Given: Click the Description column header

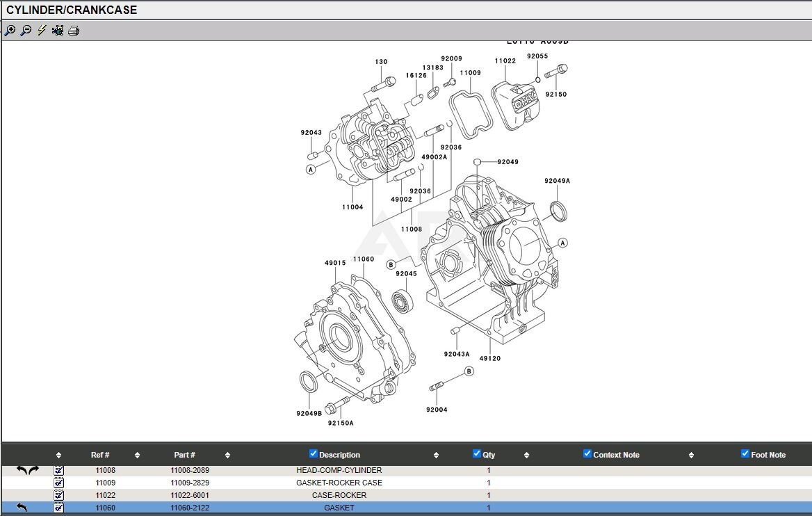Looking at the screenshot, I should [339, 455].
